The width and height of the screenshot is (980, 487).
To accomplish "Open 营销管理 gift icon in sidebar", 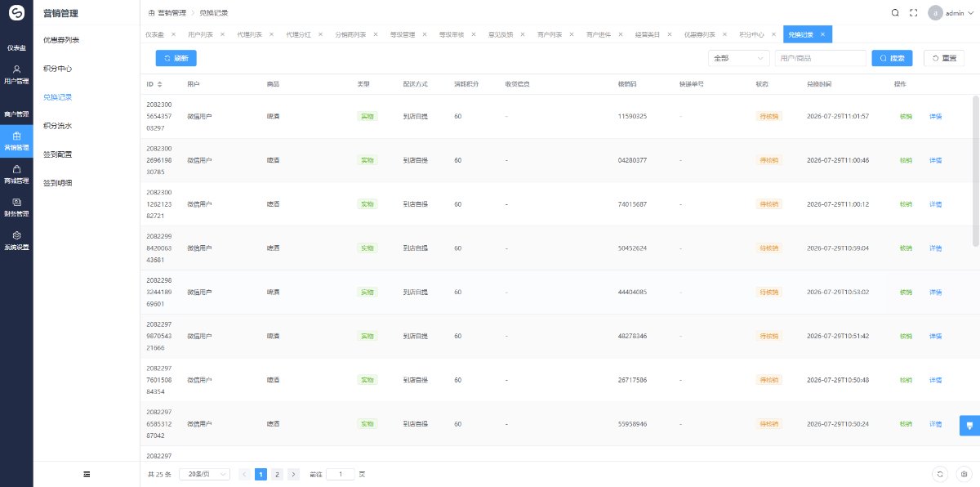I will tap(16, 136).
